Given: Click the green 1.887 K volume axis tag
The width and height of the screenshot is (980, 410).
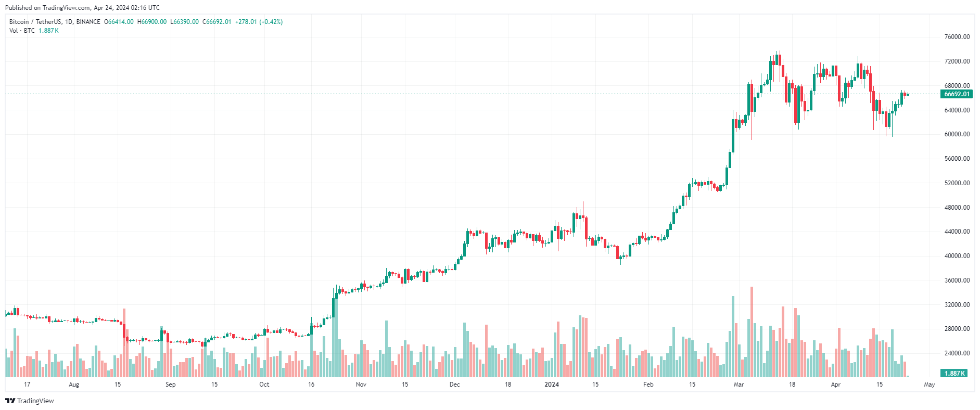Looking at the screenshot, I should click(x=954, y=373).
